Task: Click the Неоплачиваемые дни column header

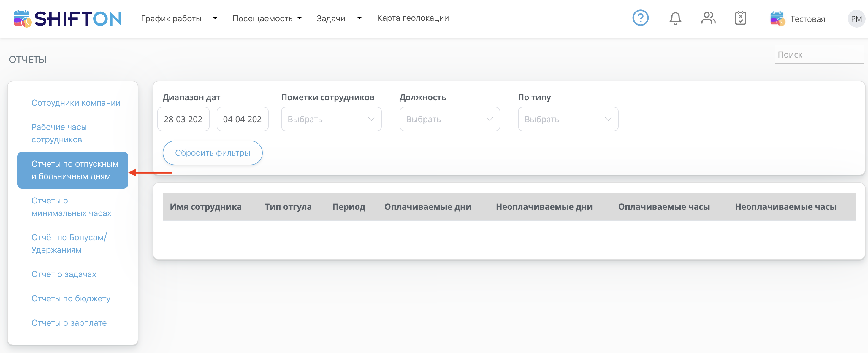Action: pos(544,206)
